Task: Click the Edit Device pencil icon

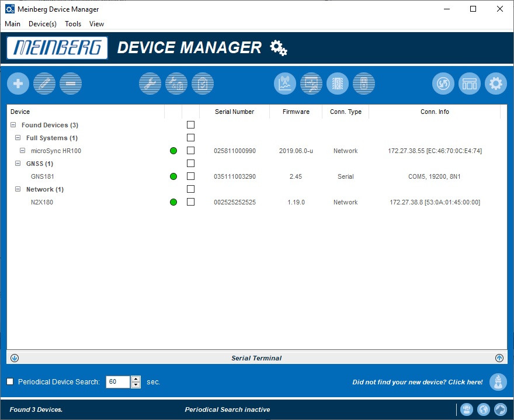Action: [44, 84]
